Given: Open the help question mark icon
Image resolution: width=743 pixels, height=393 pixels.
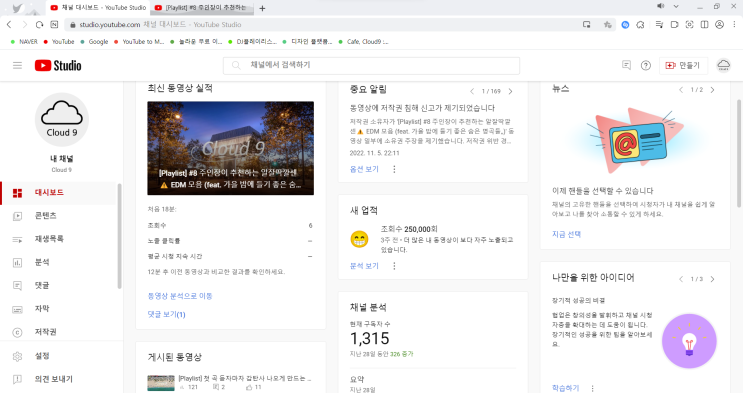Looking at the screenshot, I should coord(645,65).
